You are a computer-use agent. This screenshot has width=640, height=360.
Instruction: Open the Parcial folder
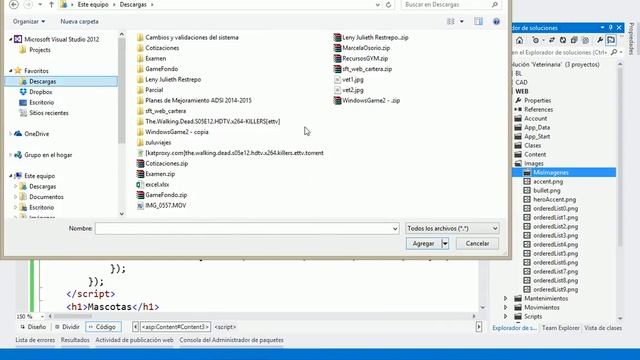pos(150,90)
